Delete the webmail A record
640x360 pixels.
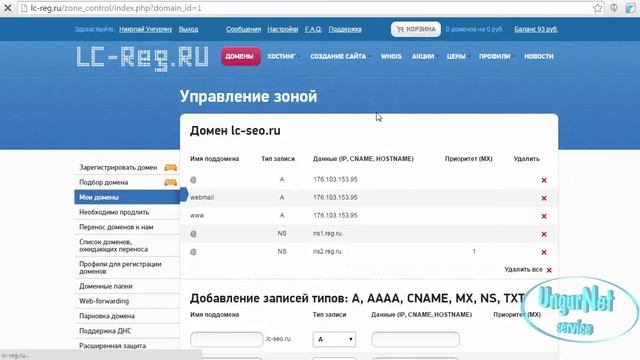point(544,198)
